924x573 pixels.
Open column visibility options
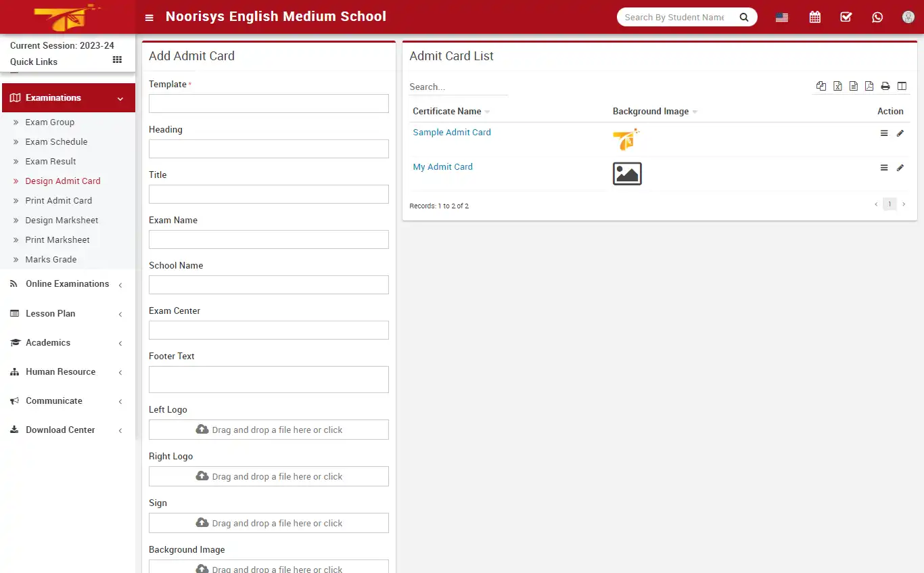(x=902, y=86)
